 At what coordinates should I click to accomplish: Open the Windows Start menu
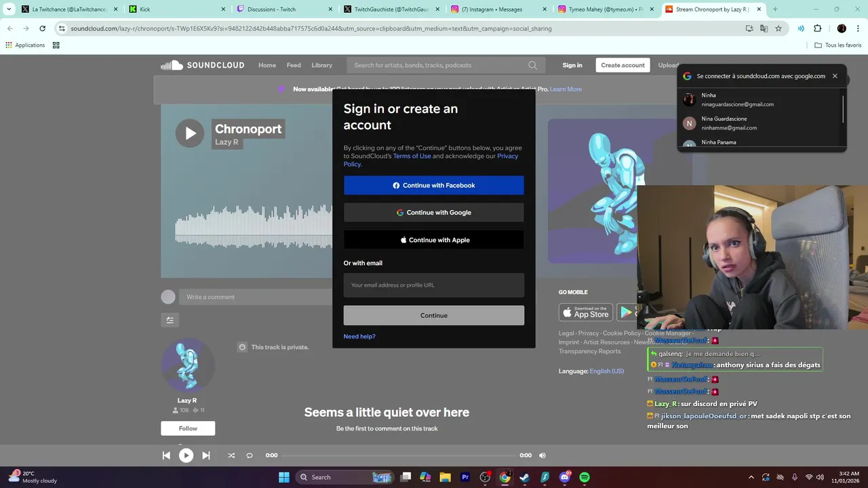(284, 477)
